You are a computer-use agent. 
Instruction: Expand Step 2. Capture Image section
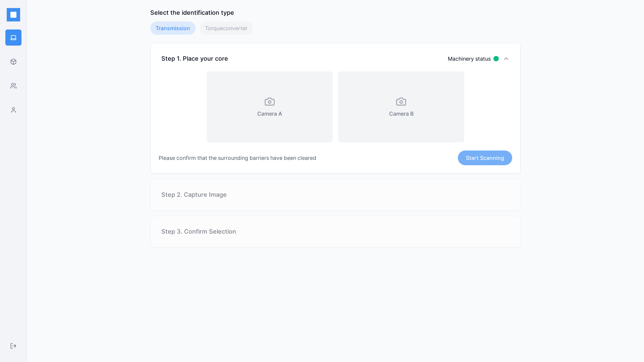pos(194,195)
